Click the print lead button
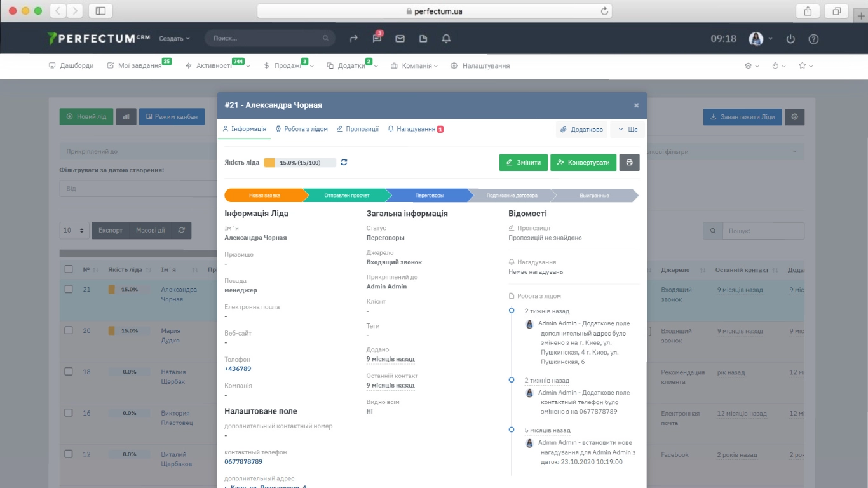Viewport: 868px width, 488px height. coord(629,163)
